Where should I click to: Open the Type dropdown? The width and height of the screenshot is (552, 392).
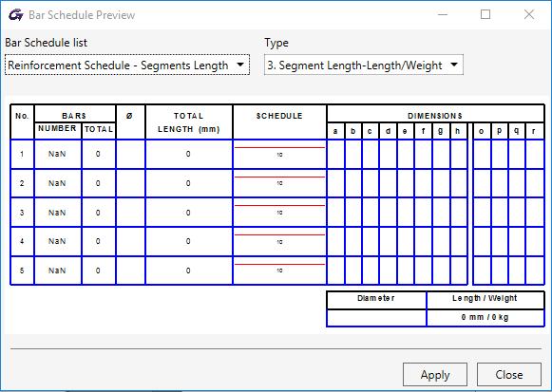click(x=364, y=65)
